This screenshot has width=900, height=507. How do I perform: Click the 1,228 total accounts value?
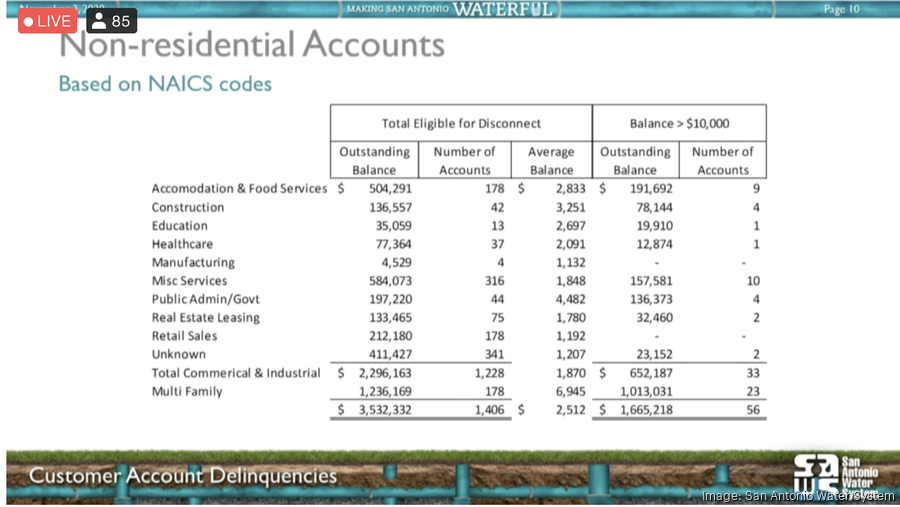(490, 373)
